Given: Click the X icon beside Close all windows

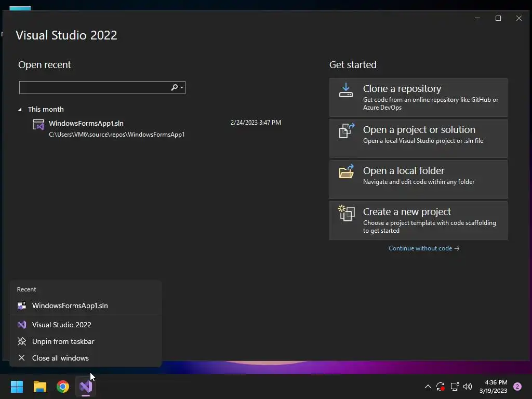Looking at the screenshot, I should [x=21, y=358].
